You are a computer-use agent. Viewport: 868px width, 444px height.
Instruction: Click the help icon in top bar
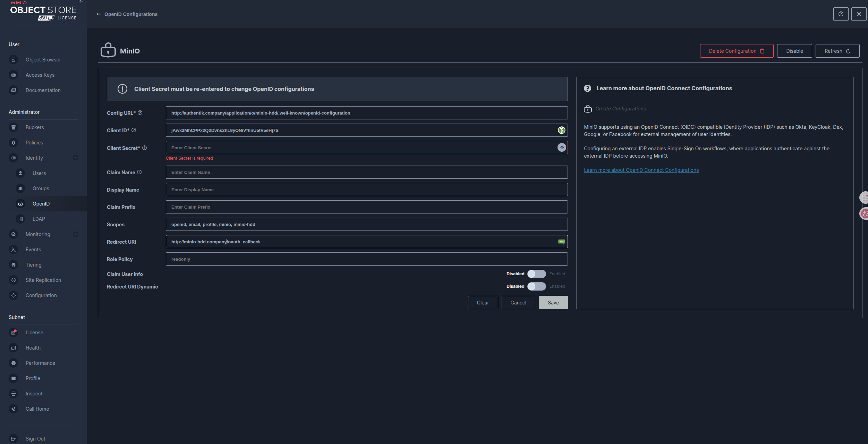tap(841, 14)
